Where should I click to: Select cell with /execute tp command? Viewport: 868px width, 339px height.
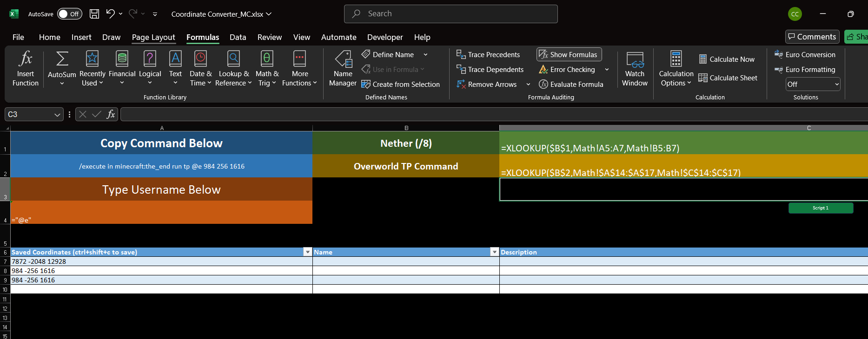(161, 166)
